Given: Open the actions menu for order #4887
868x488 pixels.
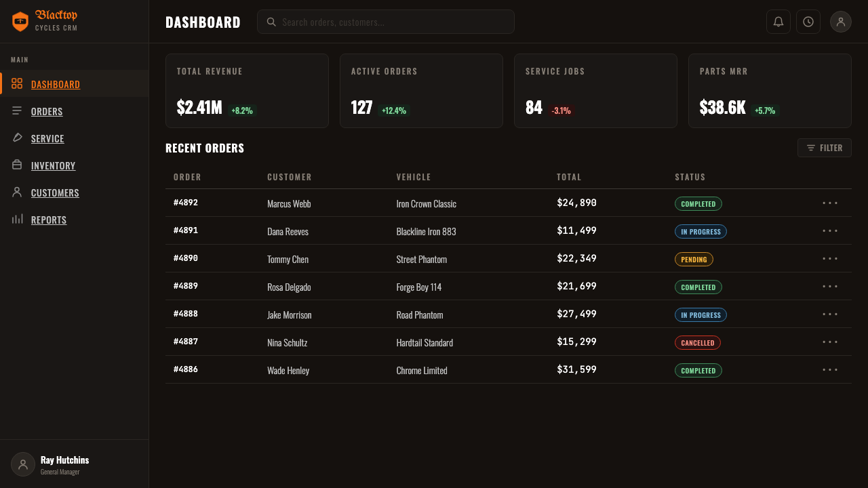Looking at the screenshot, I should [x=830, y=342].
